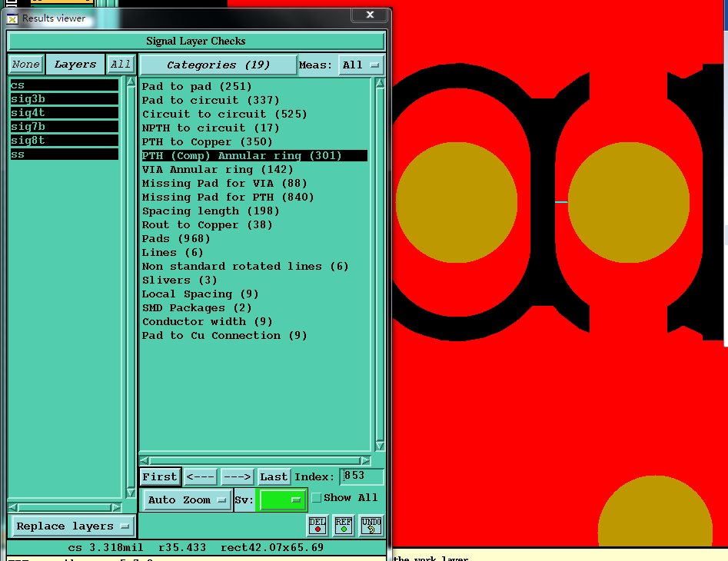
Task: Select Pads (968) category
Action: coord(176,238)
